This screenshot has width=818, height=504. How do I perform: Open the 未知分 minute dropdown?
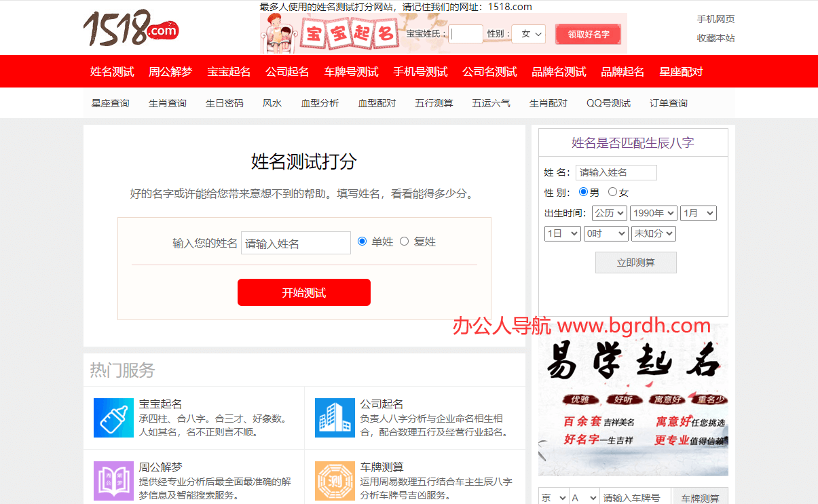[654, 233]
